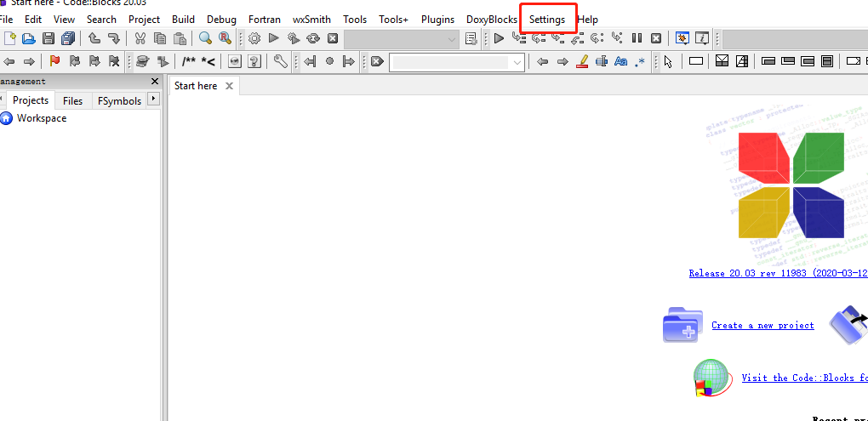Click the Copy icon in the toolbar

click(x=160, y=38)
